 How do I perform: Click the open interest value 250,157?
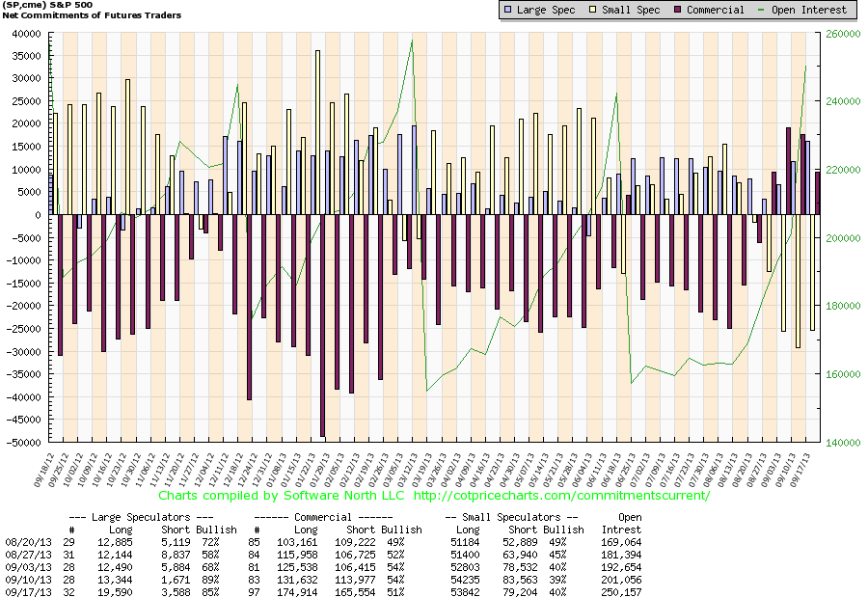620,590
